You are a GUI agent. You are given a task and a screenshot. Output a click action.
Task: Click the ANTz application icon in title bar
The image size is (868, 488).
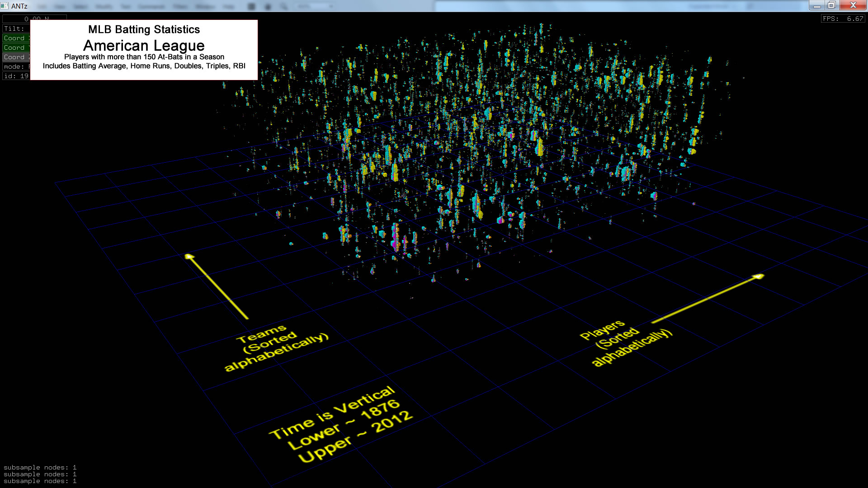click(x=5, y=6)
